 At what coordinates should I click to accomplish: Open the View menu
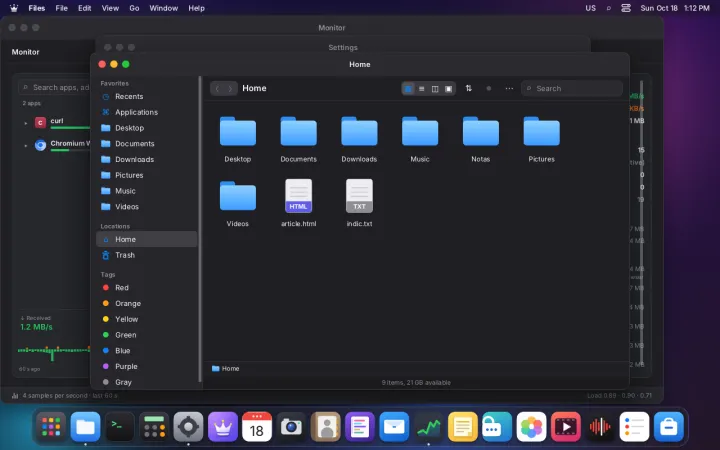pyautogui.click(x=110, y=8)
